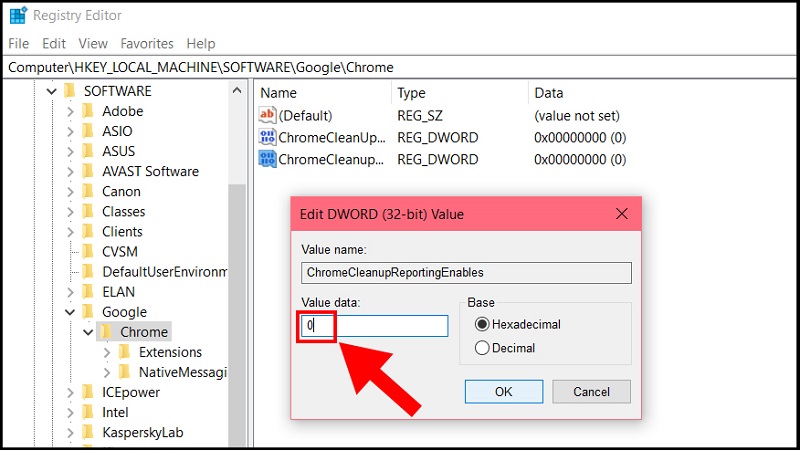Select the AVAST Software folder icon
Viewport: 800px width, 450px height.
(88, 171)
